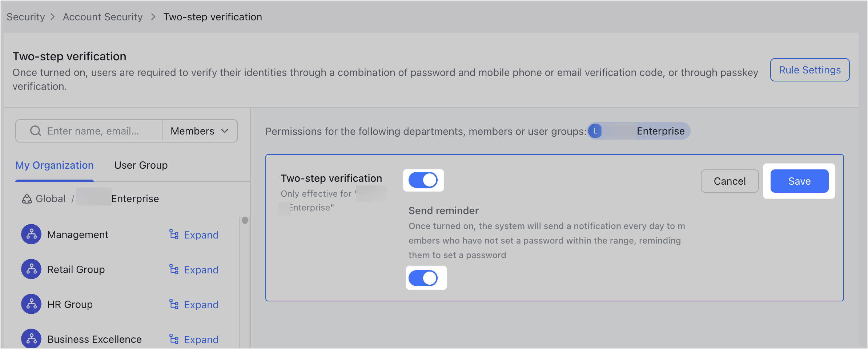Click the Retail Group department icon

click(31, 269)
